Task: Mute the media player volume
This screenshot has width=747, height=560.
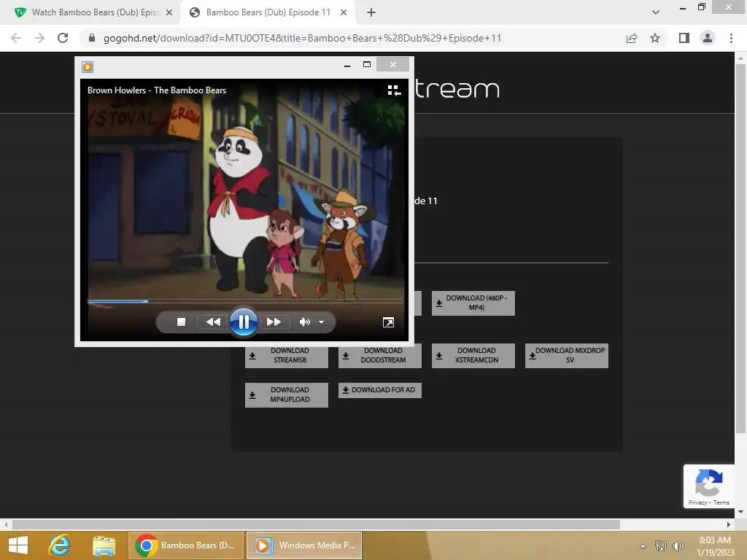Action: coord(304,322)
